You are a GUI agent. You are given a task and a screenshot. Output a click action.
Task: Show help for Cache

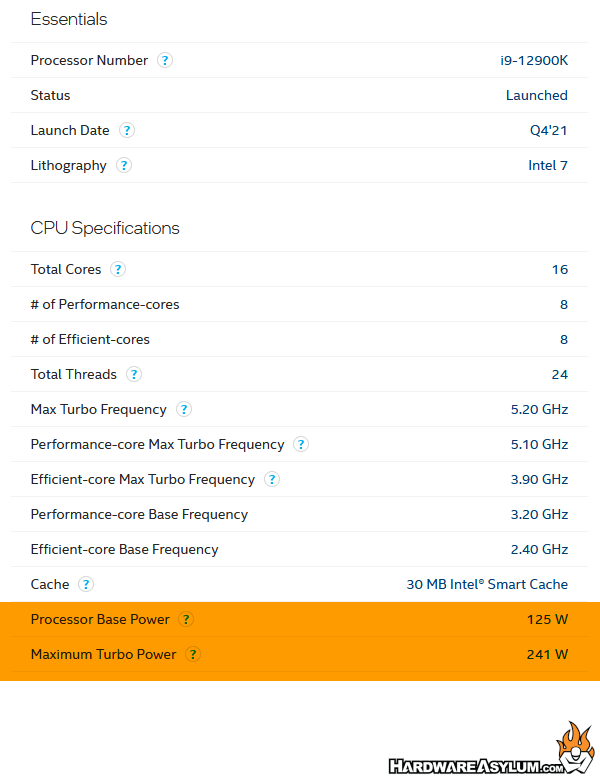[x=87, y=584]
